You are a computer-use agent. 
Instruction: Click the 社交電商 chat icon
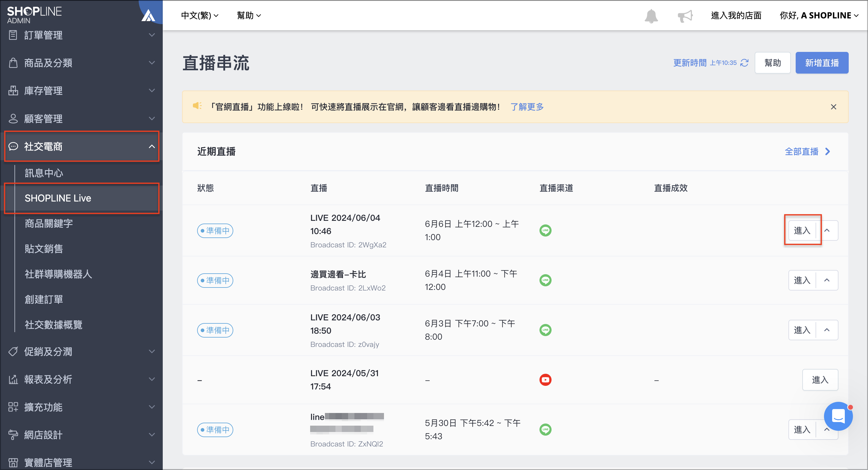pos(13,146)
